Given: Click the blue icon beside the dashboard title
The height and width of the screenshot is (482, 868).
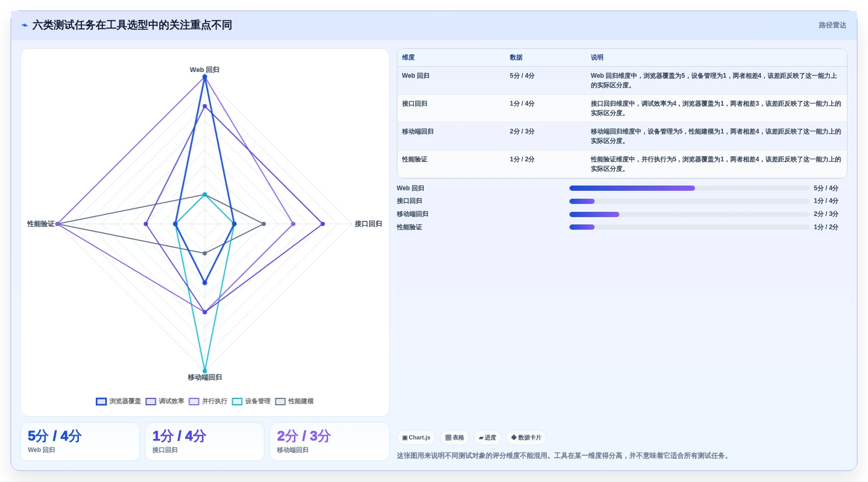Looking at the screenshot, I should tap(24, 25).
